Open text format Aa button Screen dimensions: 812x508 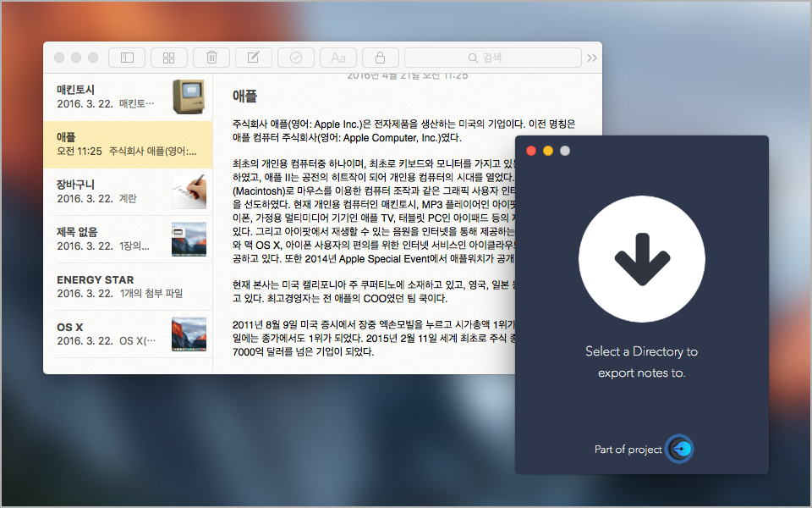(x=338, y=58)
